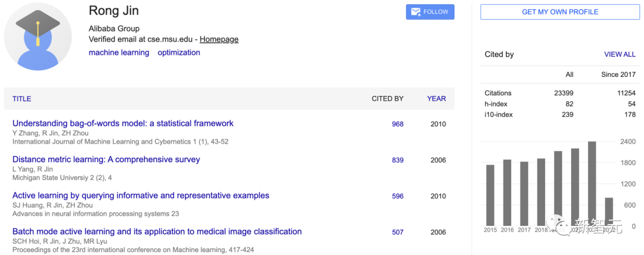Open Understanding bag-of-words model paper
The width and height of the screenshot is (644, 255).
[123, 123]
